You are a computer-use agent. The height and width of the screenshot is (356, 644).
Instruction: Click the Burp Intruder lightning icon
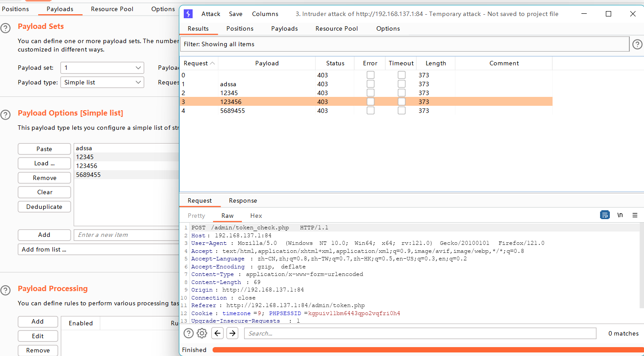[x=188, y=14]
